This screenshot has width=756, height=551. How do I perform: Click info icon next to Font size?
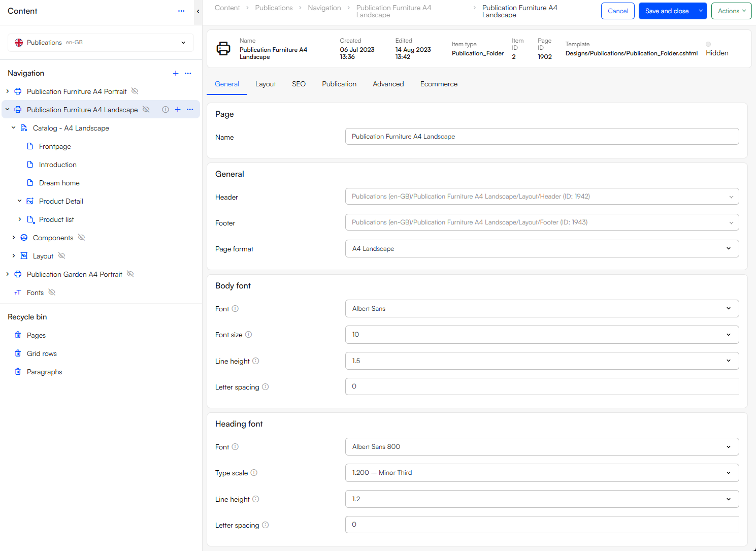(x=249, y=335)
